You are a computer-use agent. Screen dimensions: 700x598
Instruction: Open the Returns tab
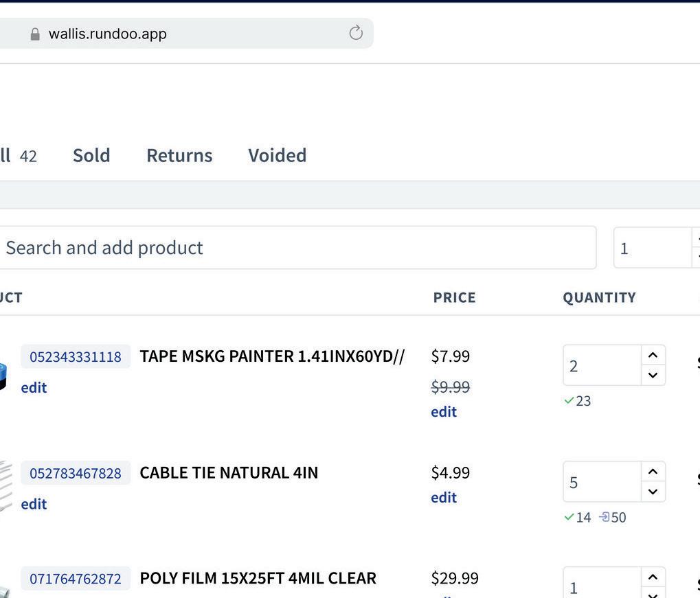pyautogui.click(x=179, y=155)
